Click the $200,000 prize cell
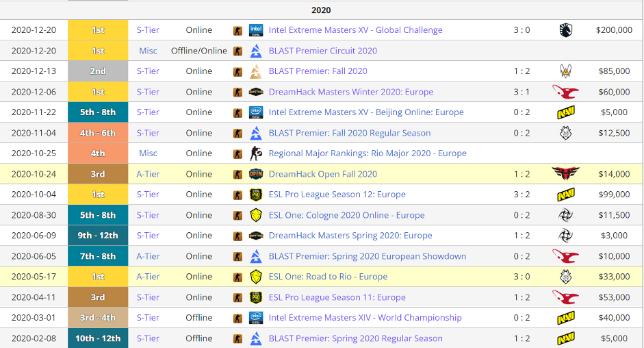 614,30
